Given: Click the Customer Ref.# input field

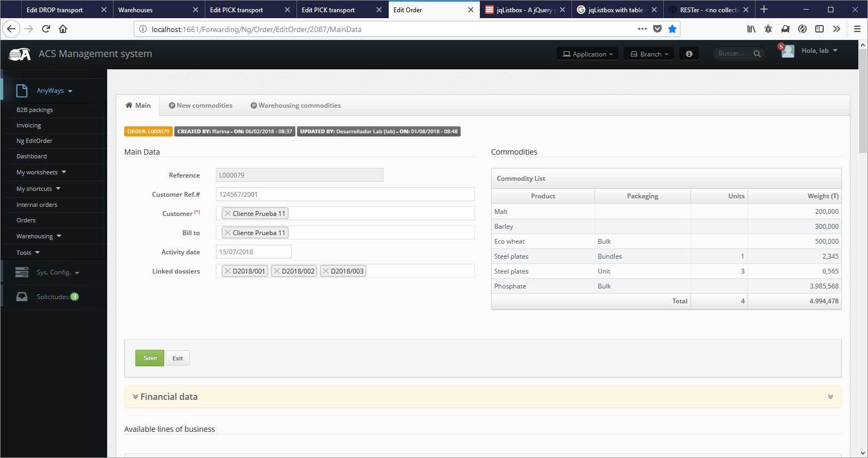Looking at the screenshot, I should click(345, 194).
